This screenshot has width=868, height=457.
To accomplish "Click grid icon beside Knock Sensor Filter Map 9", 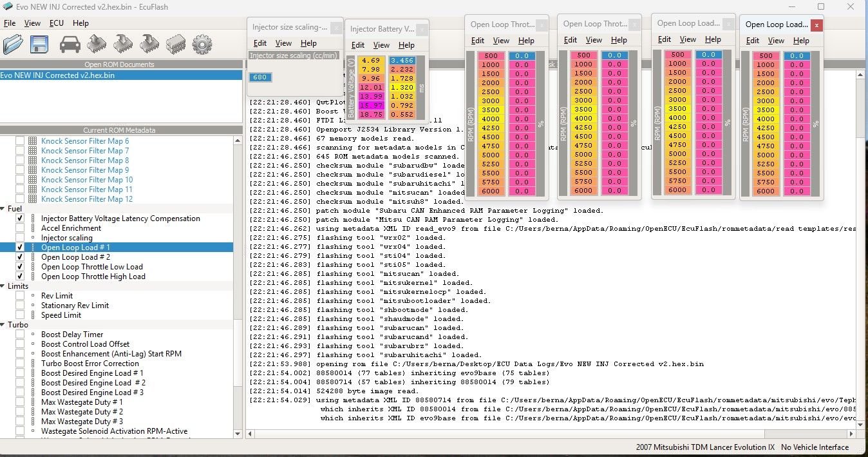I will point(33,170).
